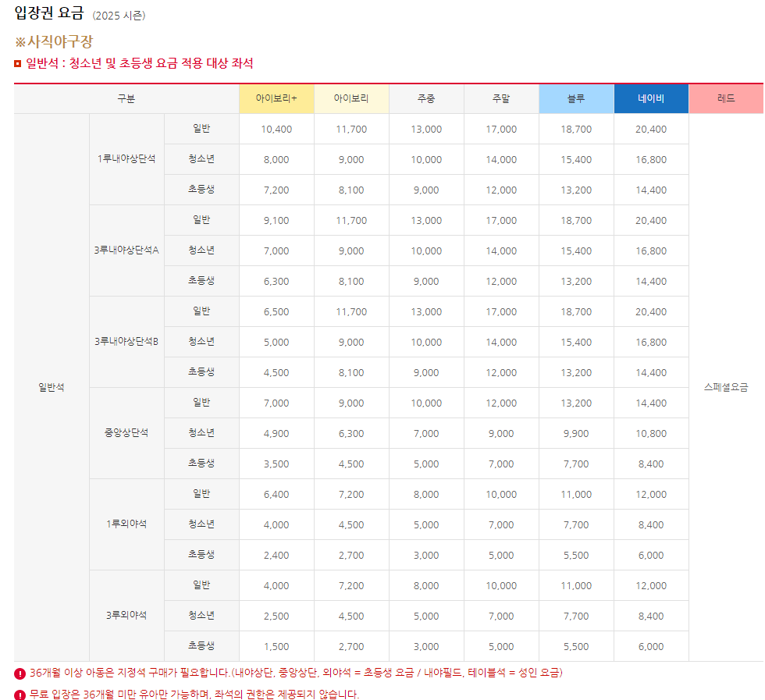
Task: Select the 3루내야상단석A row label
Action: pos(126,251)
